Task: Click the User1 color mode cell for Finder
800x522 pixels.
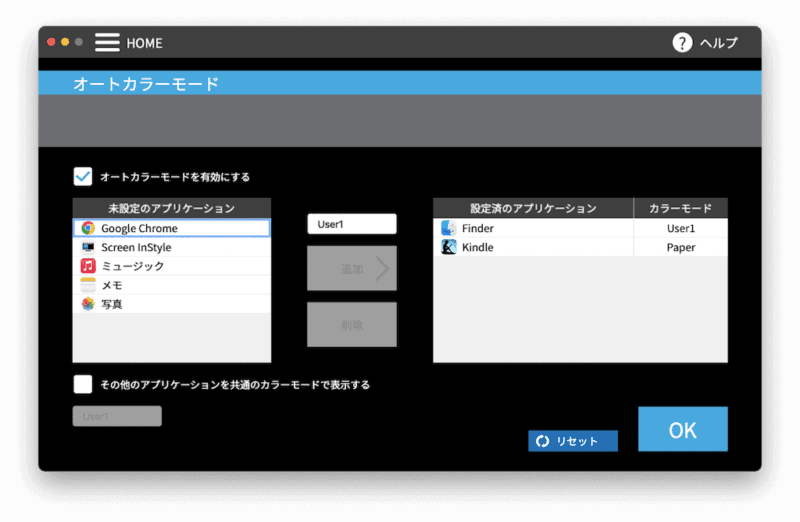Action: point(681,228)
